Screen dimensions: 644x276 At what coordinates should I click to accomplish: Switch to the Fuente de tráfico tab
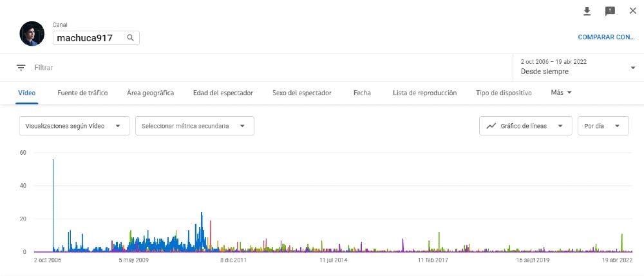[82, 93]
